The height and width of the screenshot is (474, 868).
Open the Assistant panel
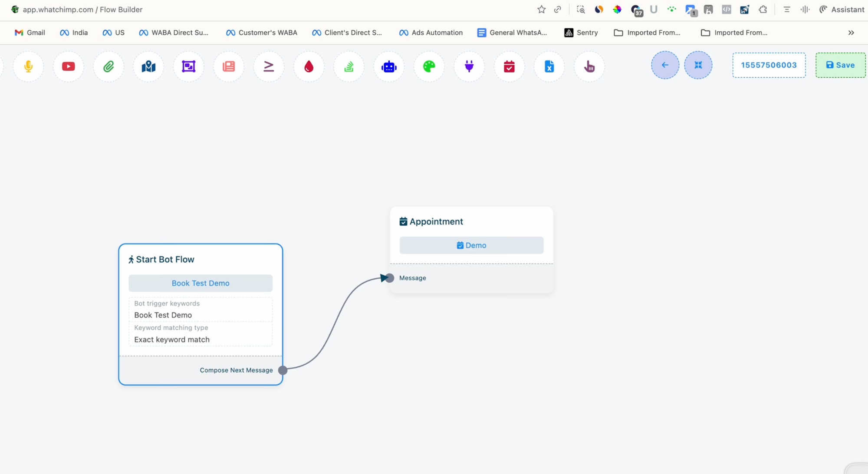click(x=842, y=10)
